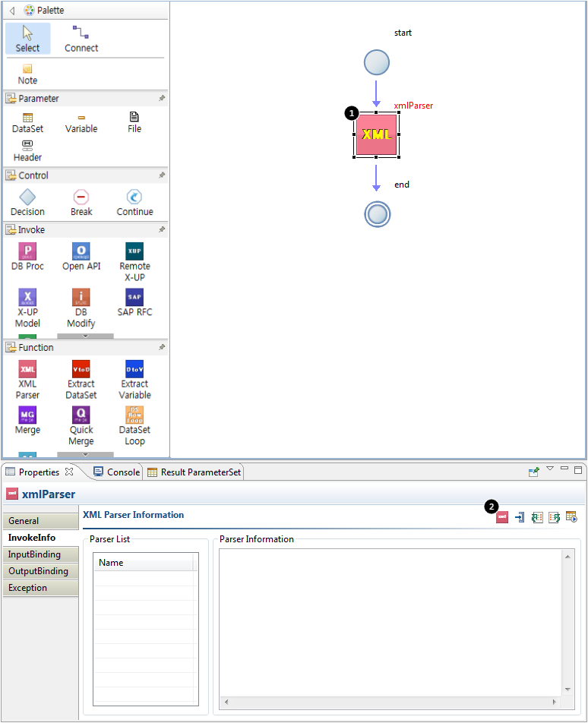Select the Merge function icon
Viewport: 588px width, 723px height.
tap(27, 420)
